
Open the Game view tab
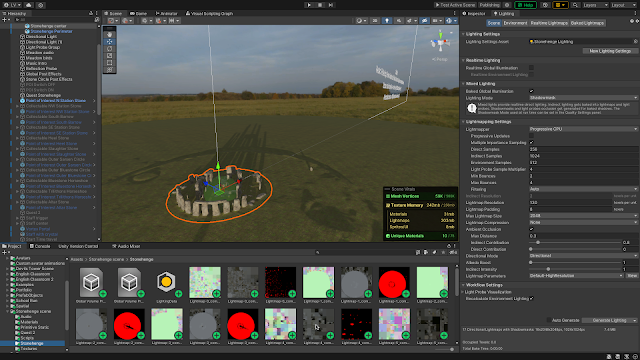point(139,13)
